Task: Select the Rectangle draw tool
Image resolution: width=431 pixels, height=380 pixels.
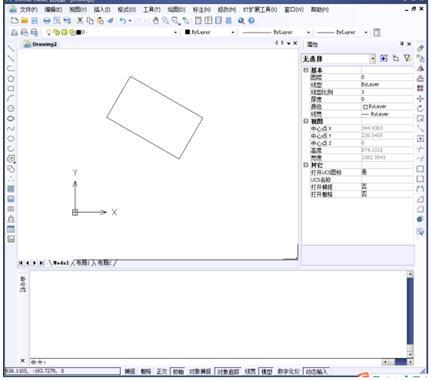Action: 11,89
